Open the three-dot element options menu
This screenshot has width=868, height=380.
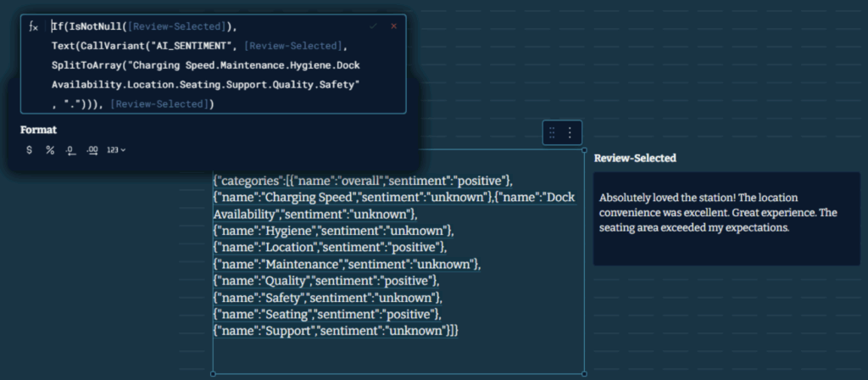(x=570, y=132)
